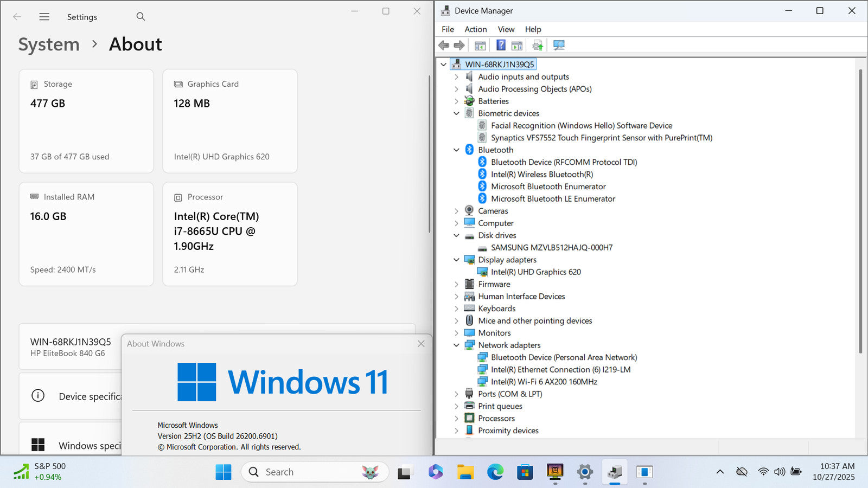Open Microsoft Edge from the taskbar
The image size is (868, 488).
(495, 472)
